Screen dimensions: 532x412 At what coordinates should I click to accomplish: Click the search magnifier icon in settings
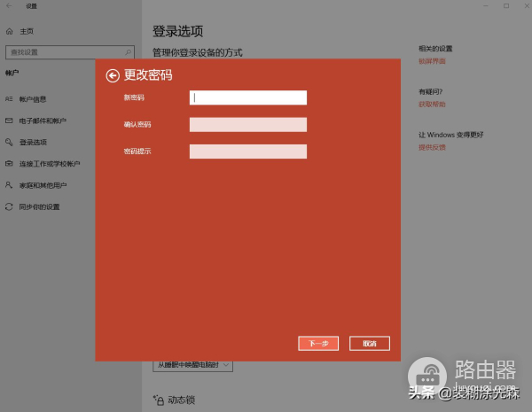(x=128, y=52)
